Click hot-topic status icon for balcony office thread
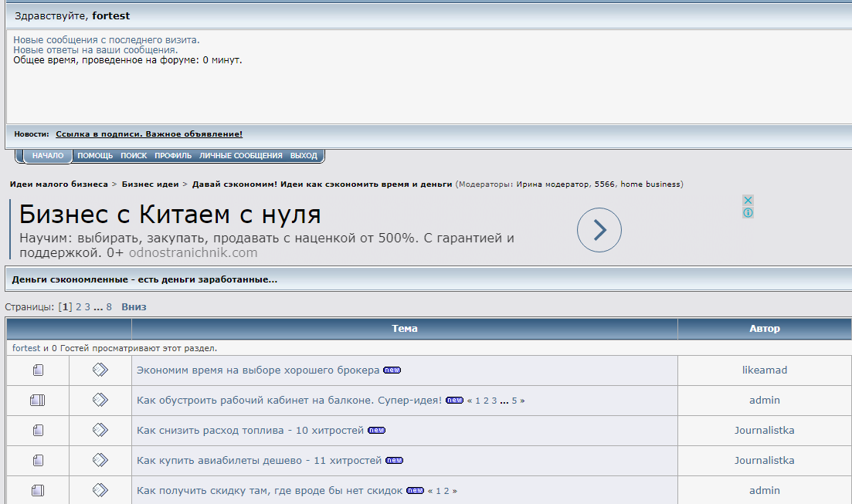The height and width of the screenshot is (504, 852). (x=38, y=401)
